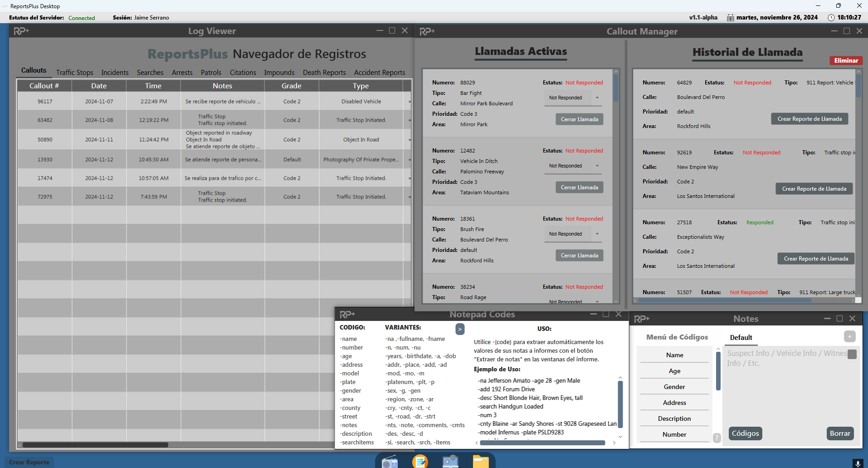868x468 pixels.
Task: Click the gray square in notes text area
Action: [x=852, y=354]
